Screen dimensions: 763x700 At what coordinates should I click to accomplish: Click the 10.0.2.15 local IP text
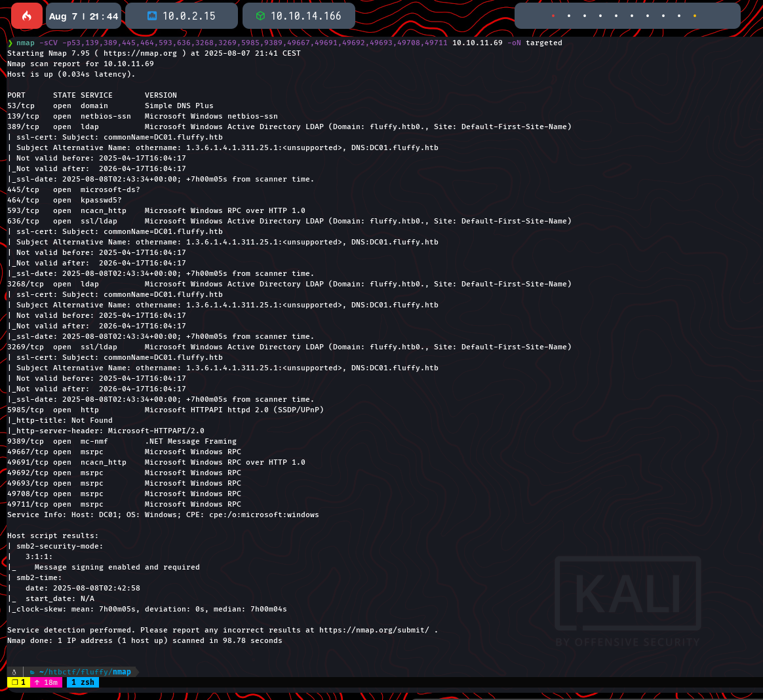[x=189, y=16]
